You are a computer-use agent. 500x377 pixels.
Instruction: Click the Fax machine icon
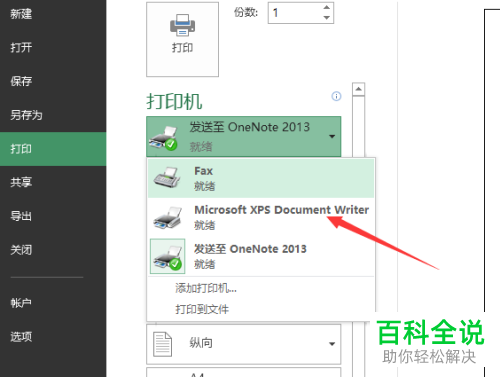pos(167,178)
